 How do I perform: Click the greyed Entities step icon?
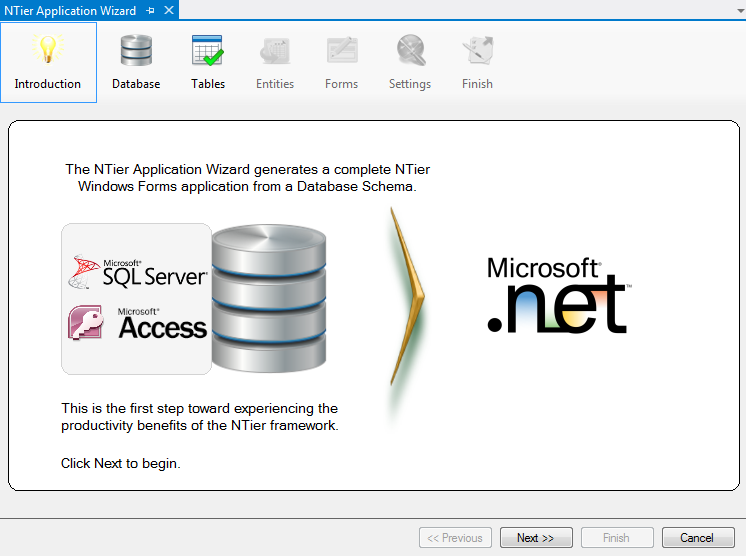click(x=275, y=51)
